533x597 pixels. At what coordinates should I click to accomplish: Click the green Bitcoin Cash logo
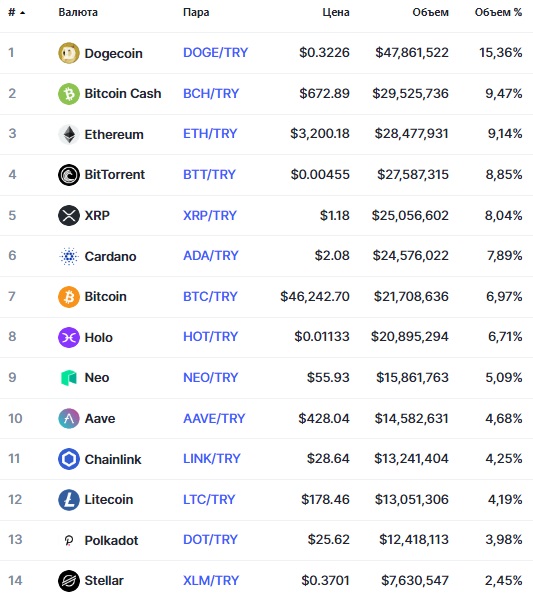69,94
